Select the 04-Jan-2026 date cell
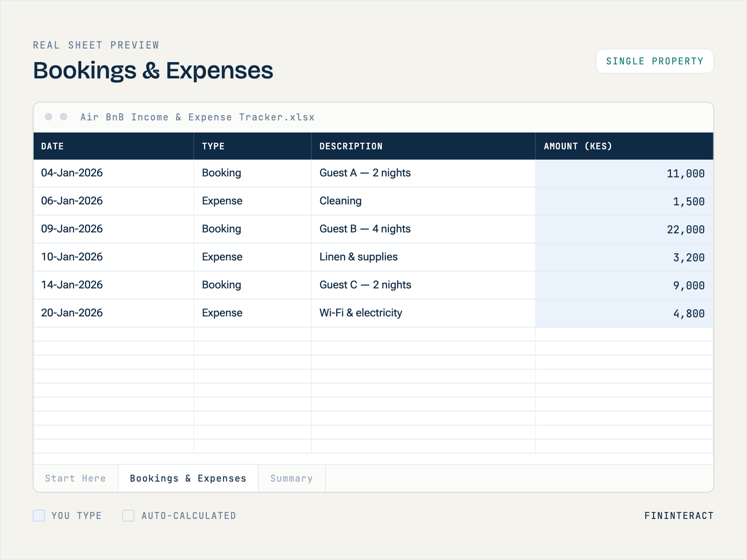The width and height of the screenshot is (747, 560). 113,173
